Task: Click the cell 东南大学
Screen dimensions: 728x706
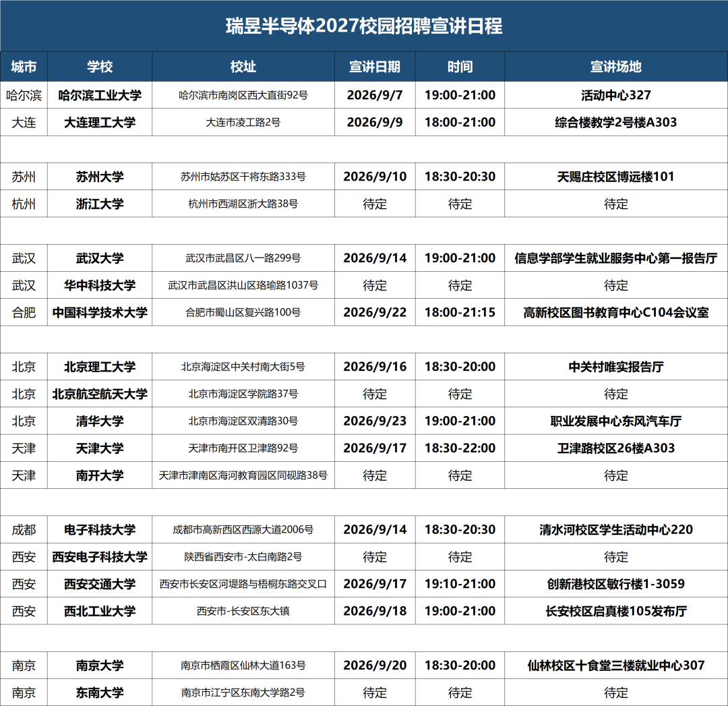Action: (x=100, y=693)
